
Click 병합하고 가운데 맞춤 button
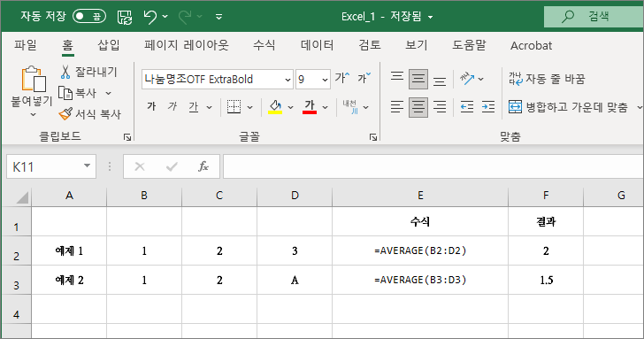pos(569,107)
